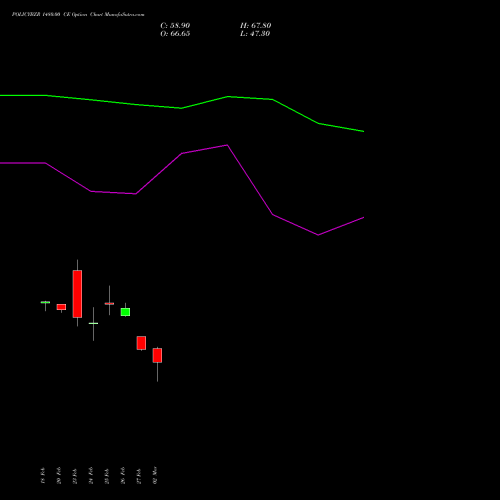Click the close value C: 58.90
Image resolution: width=500 pixels, height=500 pixels.
click(x=175, y=26)
